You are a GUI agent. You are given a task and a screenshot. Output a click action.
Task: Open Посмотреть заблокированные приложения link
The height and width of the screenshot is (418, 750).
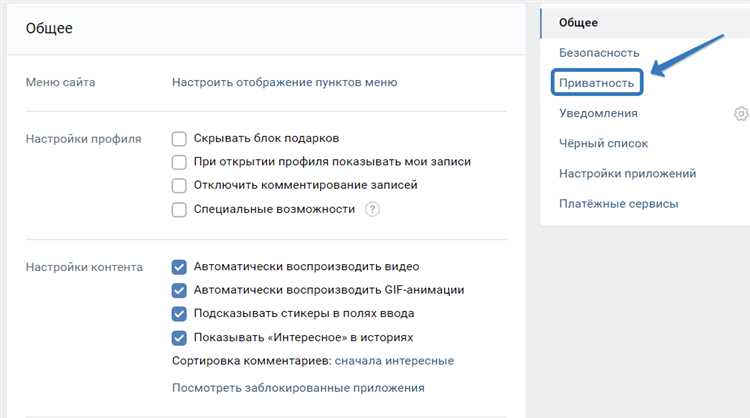[298, 388]
